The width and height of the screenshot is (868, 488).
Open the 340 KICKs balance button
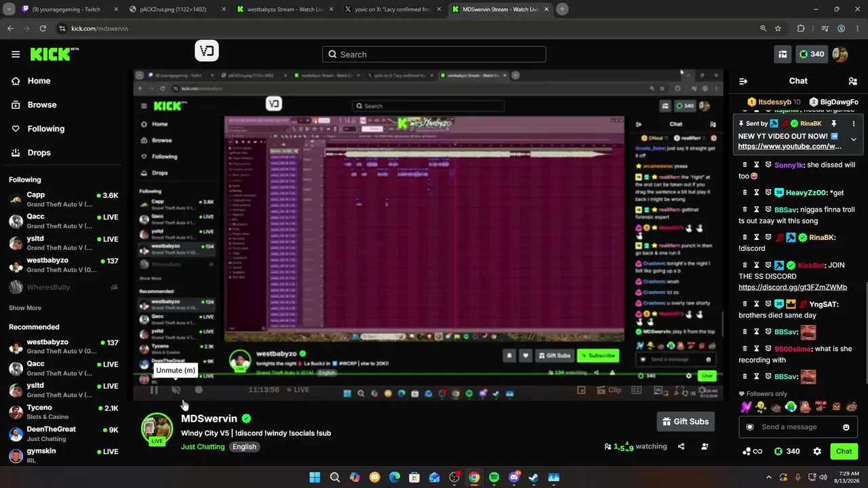pos(811,54)
